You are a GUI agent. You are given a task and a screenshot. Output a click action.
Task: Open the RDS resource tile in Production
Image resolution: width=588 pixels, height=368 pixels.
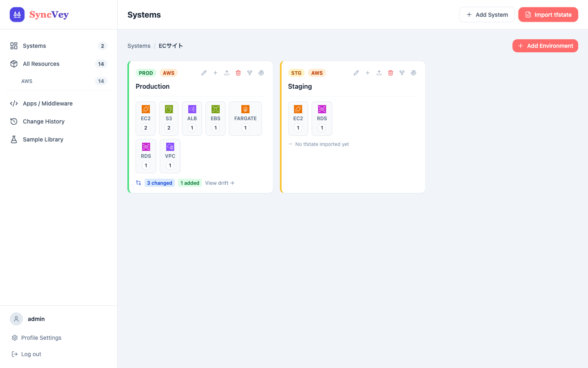coord(146,156)
